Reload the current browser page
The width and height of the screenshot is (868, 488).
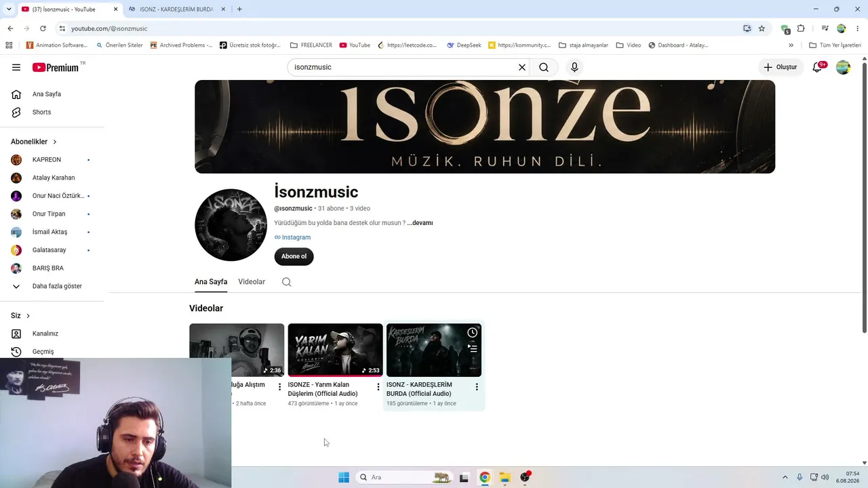[43, 28]
